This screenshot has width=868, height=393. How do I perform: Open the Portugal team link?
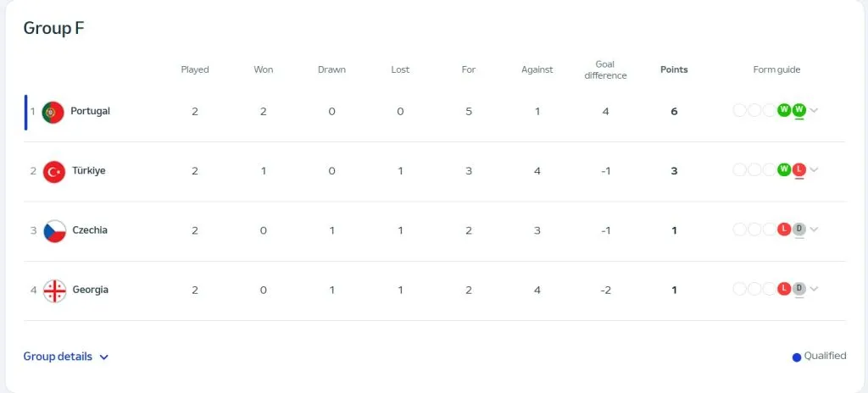pos(90,111)
